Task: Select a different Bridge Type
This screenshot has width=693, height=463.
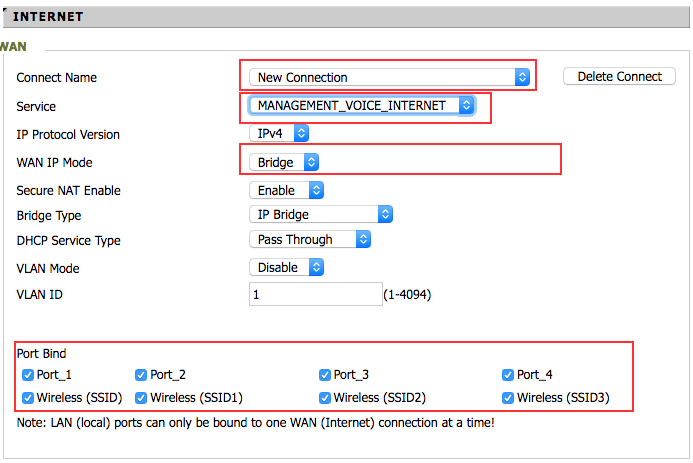Action: [320, 214]
